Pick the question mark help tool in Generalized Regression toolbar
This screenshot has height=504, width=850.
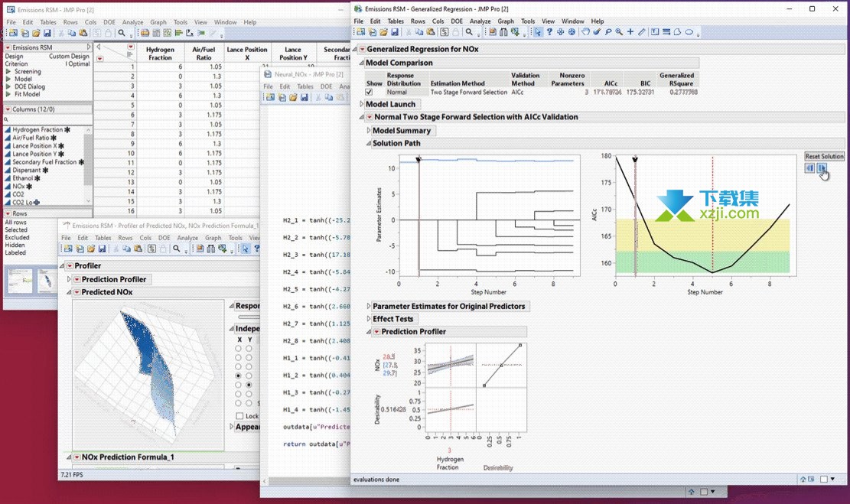point(549,32)
